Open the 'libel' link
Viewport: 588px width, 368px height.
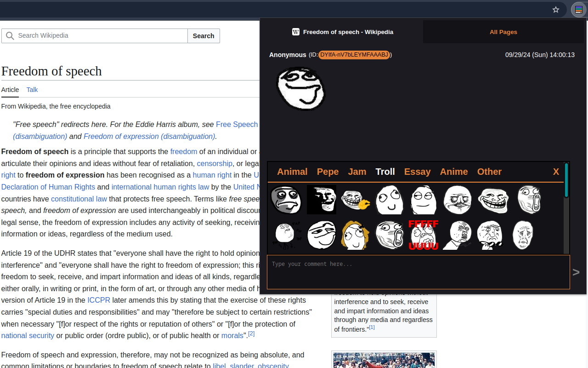pyautogui.click(x=219, y=366)
